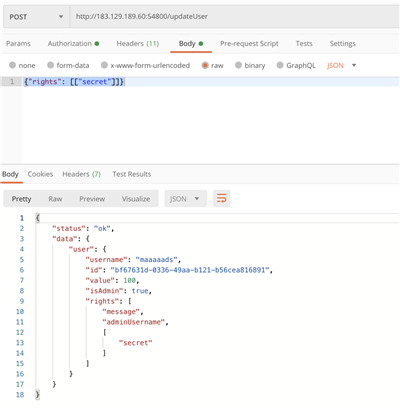Open the Tests tab

pos(304,44)
